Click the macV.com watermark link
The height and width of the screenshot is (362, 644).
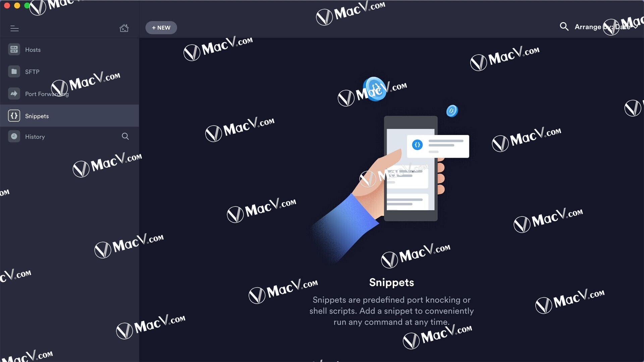[350, 13]
